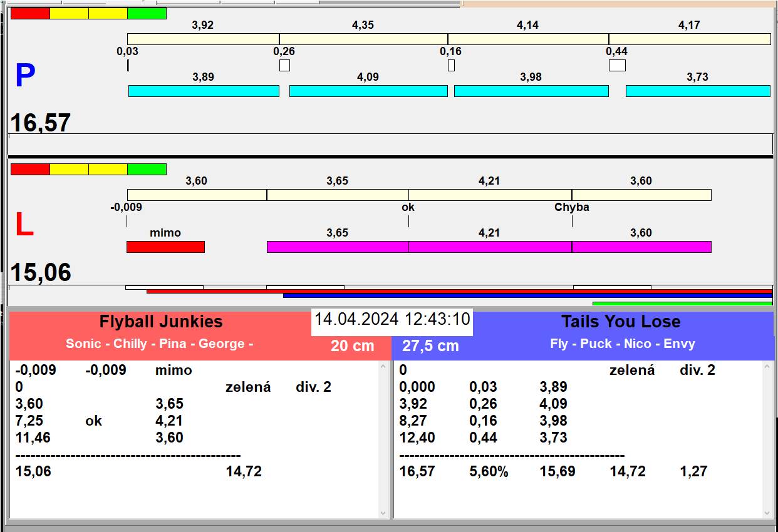Select the cyan 3,89 run bar
The height and width of the screenshot is (532, 778).
pos(204,91)
